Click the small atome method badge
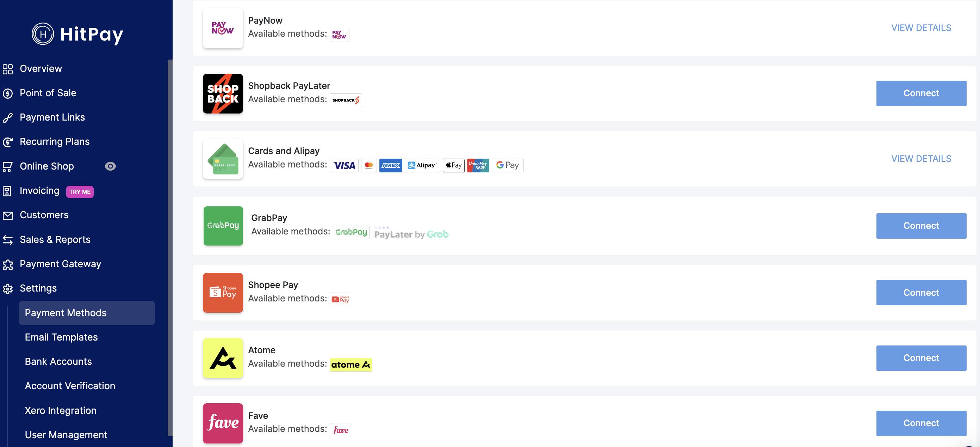Viewport: 980px width, 447px height. 351,365
